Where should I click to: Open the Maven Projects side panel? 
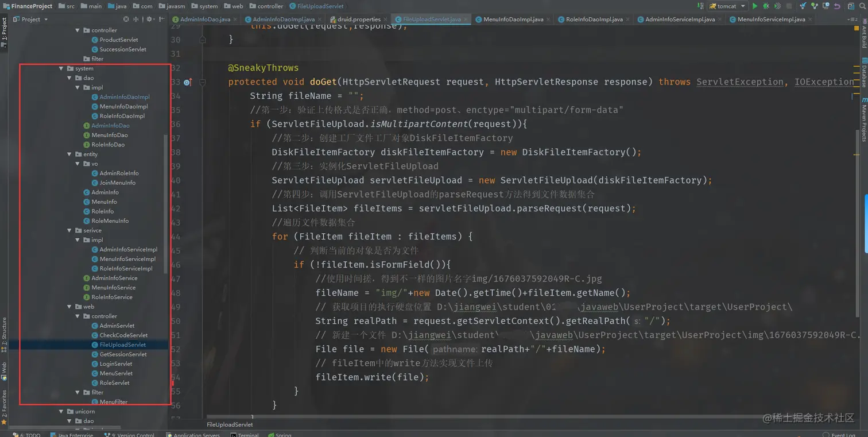pos(863,119)
